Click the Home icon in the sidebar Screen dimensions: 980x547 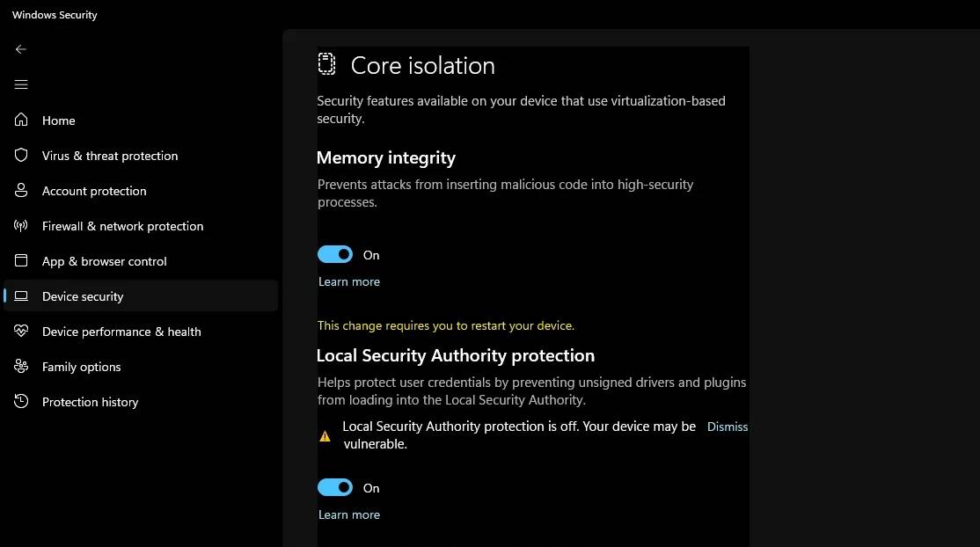pos(20,120)
